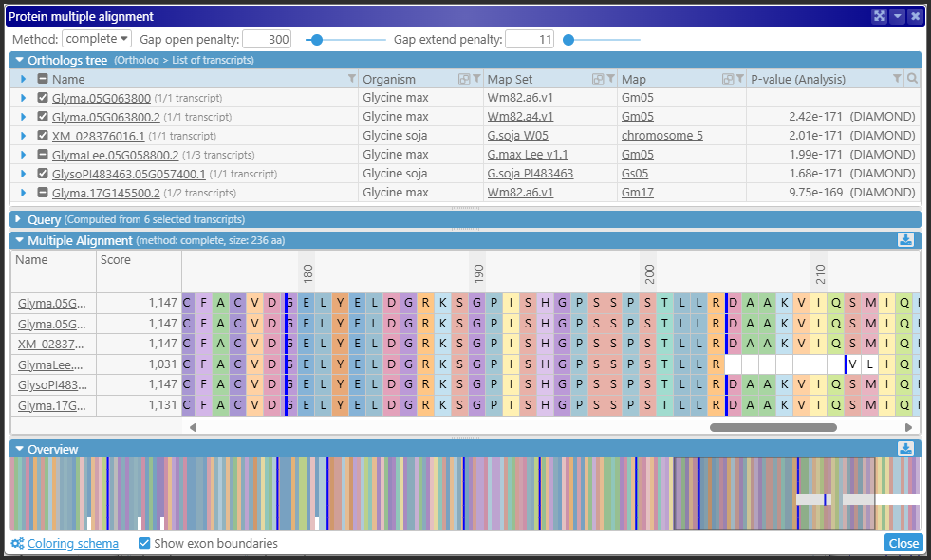Viewport: 931px width, 560px height.
Task: Click the Map Set column group icon
Action: click(x=598, y=79)
